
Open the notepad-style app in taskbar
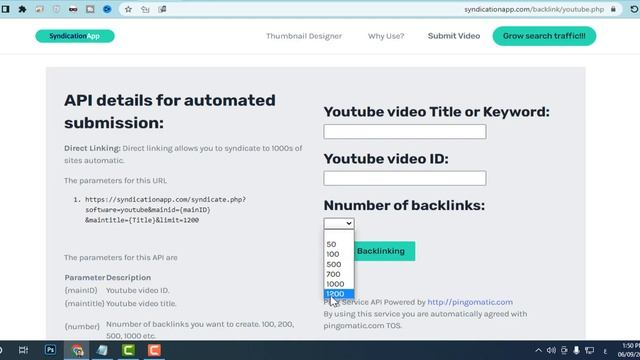(102, 350)
